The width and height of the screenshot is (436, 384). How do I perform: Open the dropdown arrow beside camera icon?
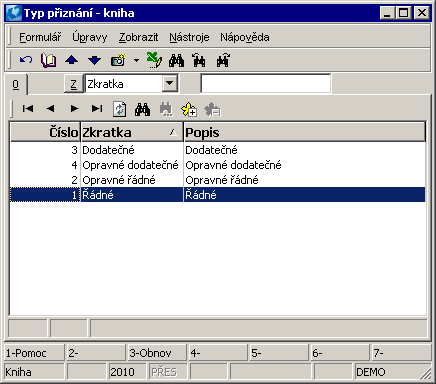[x=136, y=61]
